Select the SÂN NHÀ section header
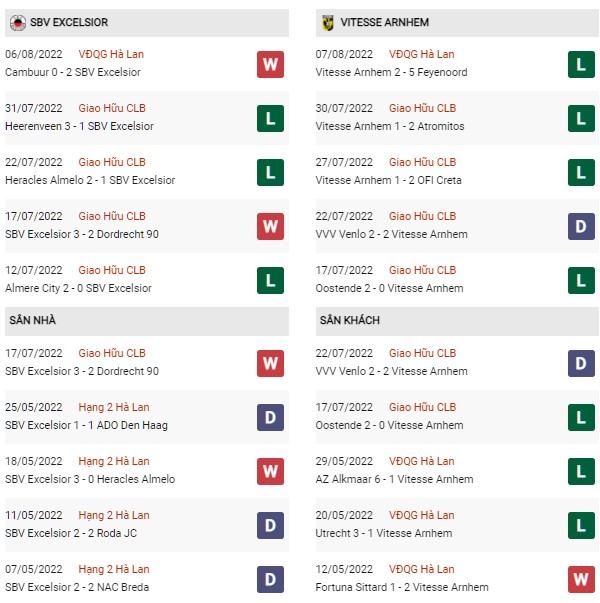 (x=147, y=321)
